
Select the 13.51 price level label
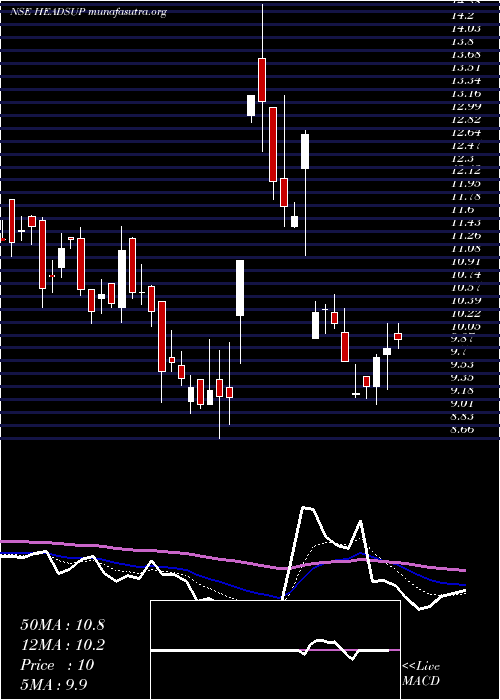click(x=466, y=67)
